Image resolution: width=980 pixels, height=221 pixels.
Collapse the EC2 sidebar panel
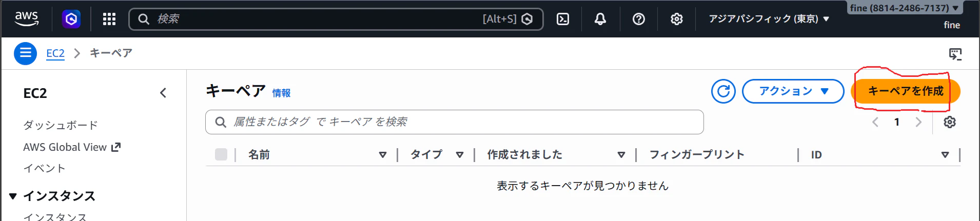tap(163, 93)
